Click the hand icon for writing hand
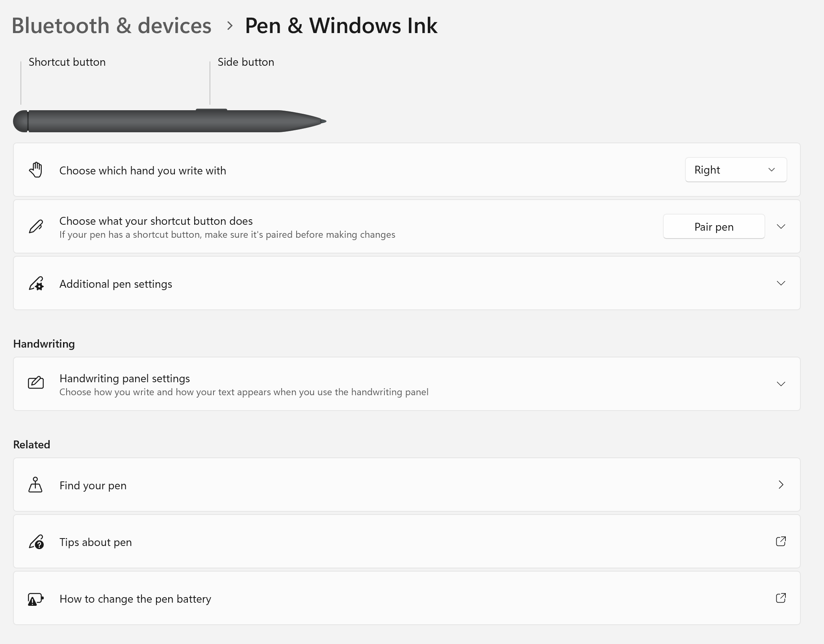 [36, 170]
